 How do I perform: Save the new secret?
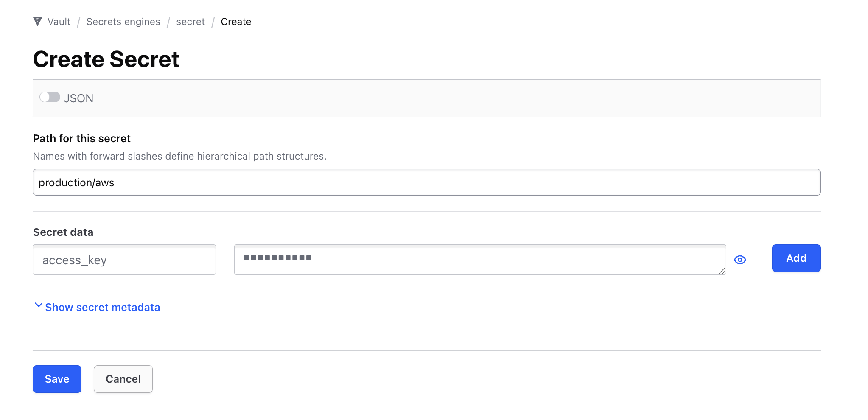point(57,379)
